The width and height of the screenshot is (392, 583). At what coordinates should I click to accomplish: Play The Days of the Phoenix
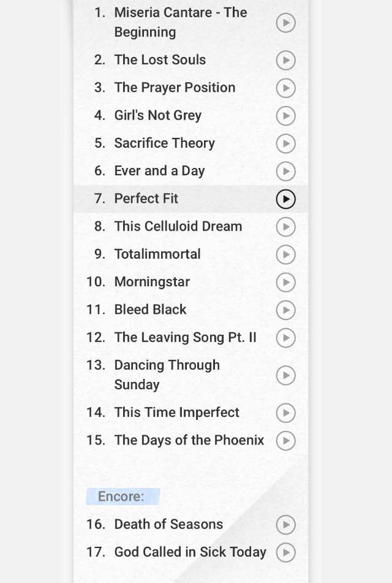(286, 441)
